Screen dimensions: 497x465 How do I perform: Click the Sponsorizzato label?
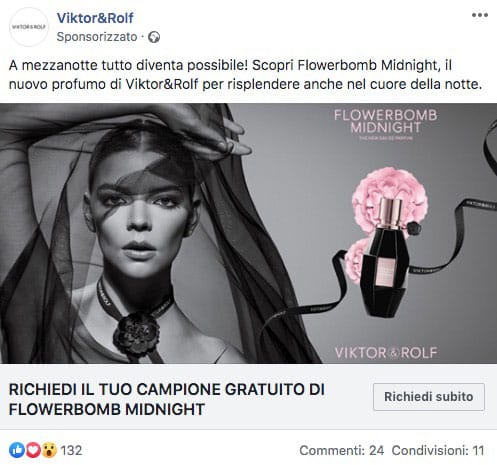[x=97, y=37]
